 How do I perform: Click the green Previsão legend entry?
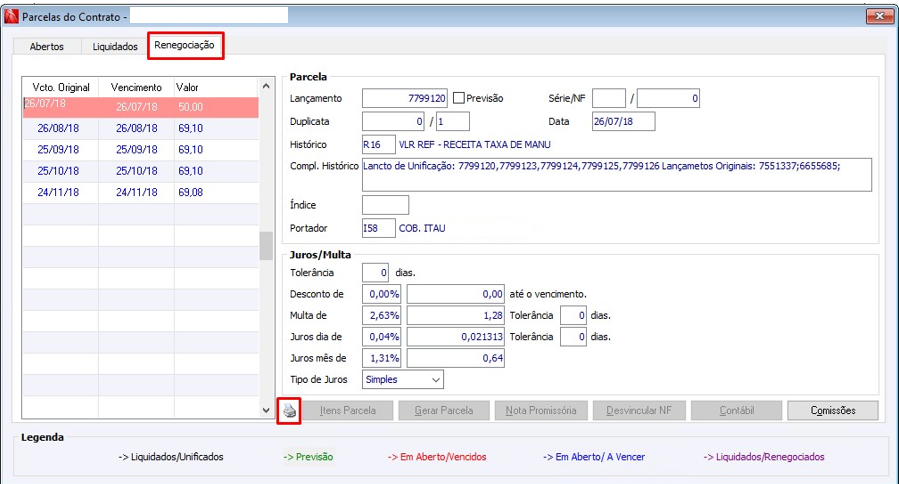click(308, 457)
